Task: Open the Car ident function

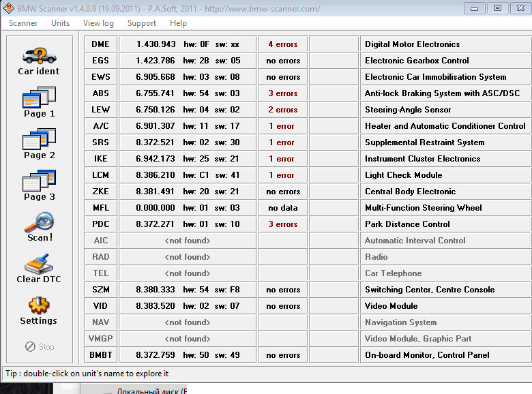Action: coord(39,61)
